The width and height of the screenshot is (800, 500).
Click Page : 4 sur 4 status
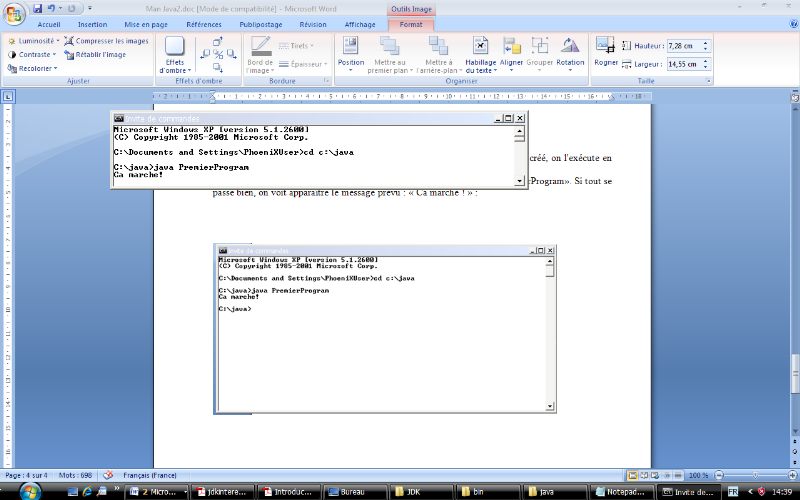(27, 475)
